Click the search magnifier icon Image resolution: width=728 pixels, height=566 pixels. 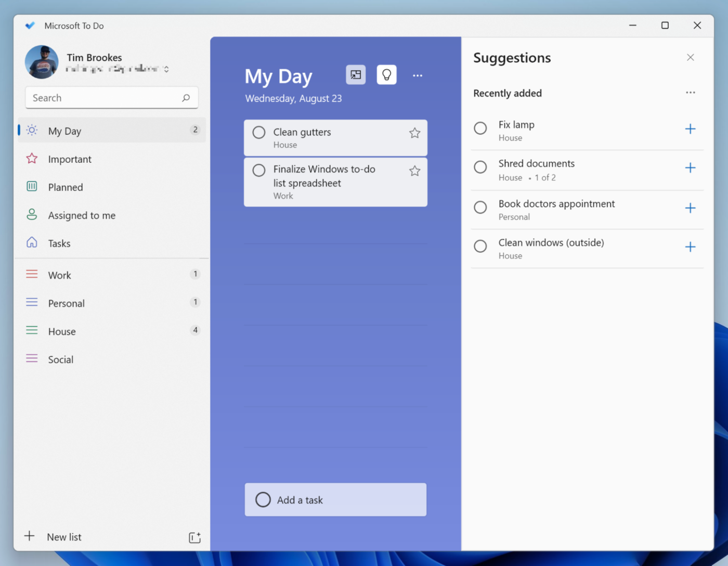pos(186,97)
